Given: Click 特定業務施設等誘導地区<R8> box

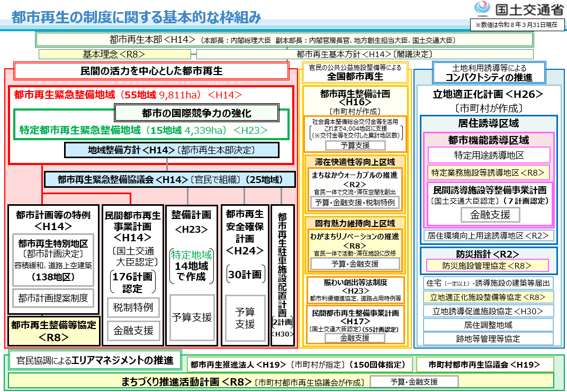Looking at the screenshot, I should click(488, 172).
